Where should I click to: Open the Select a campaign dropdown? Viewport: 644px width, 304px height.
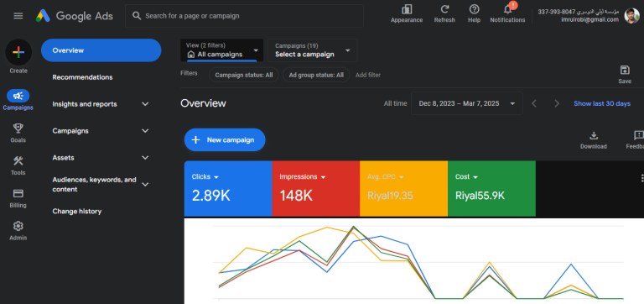pos(313,50)
